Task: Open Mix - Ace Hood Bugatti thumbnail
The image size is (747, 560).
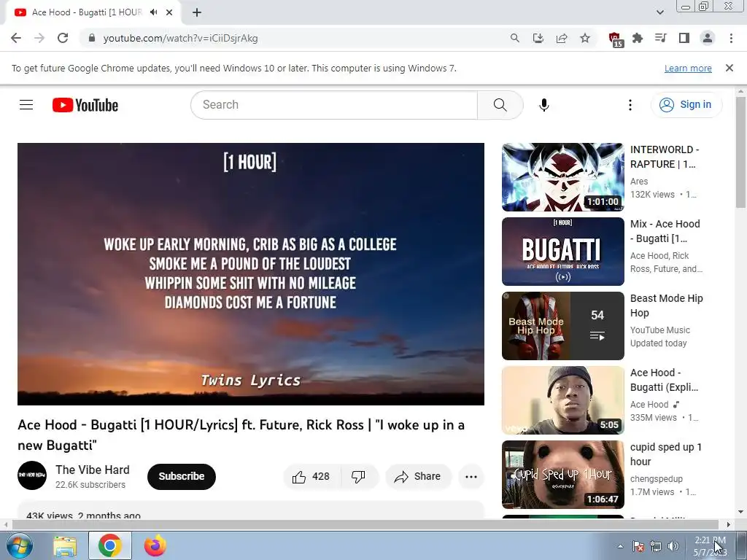Action: pos(562,252)
